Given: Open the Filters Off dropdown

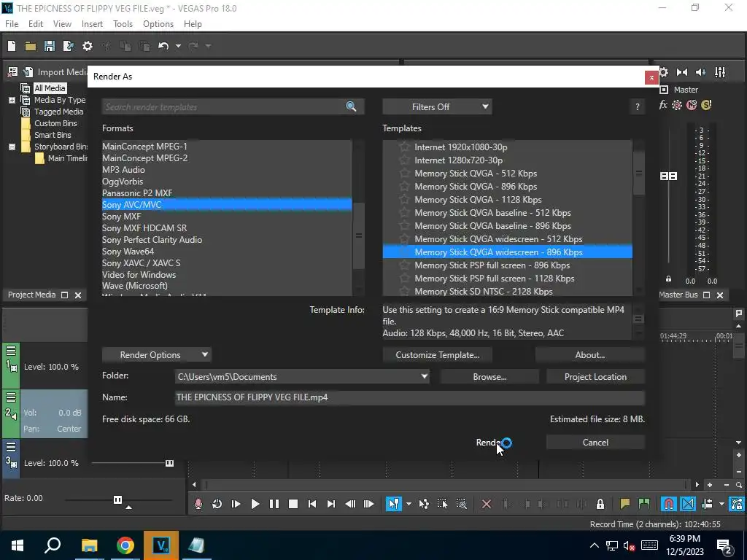Looking at the screenshot, I should [437, 107].
